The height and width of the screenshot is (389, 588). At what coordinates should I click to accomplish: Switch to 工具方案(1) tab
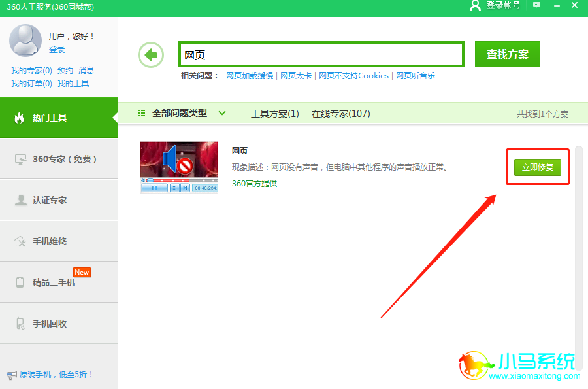point(275,114)
